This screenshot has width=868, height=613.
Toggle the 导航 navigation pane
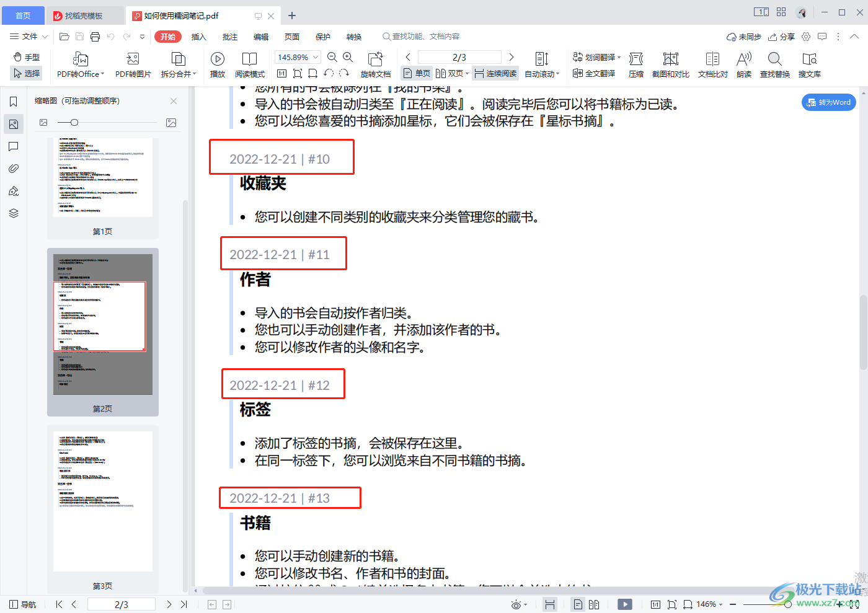pyautogui.click(x=22, y=604)
